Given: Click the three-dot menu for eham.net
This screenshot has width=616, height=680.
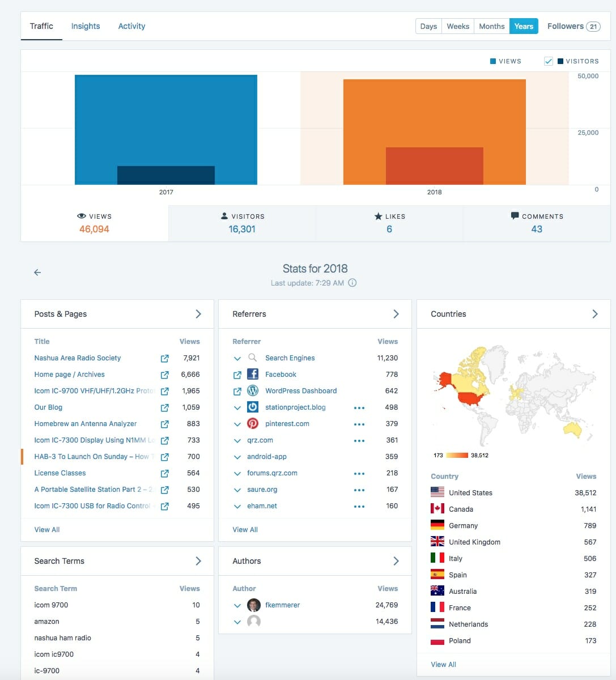Looking at the screenshot, I should pyautogui.click(x=359, y=506).
